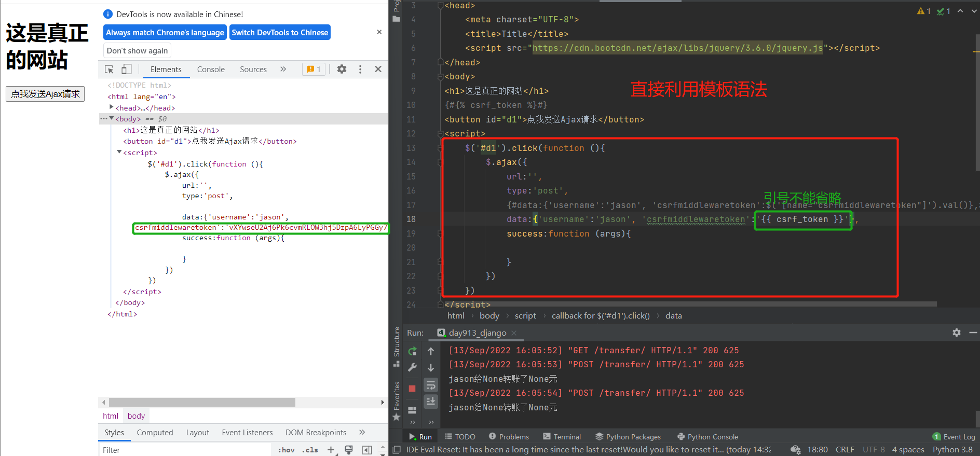Screen dimensions: 980x456
Task: Click body in the DevTools breadcrumb
Action: pos(136,416)
